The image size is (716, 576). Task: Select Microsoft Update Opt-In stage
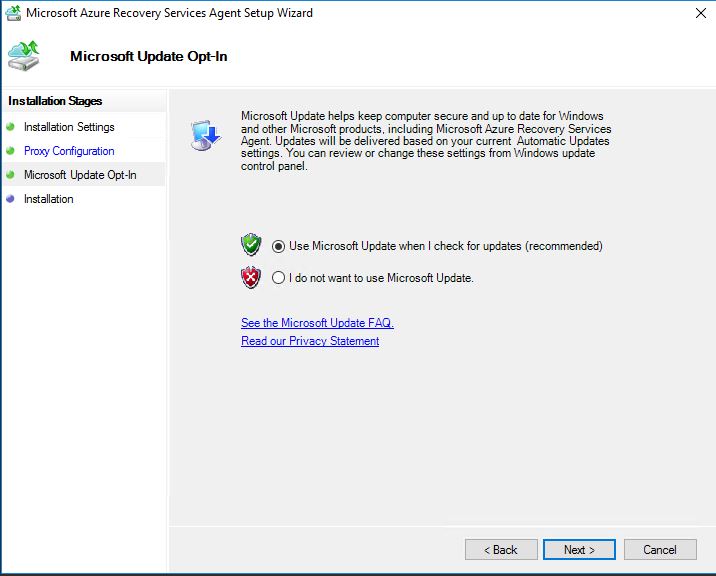(80, 175)
